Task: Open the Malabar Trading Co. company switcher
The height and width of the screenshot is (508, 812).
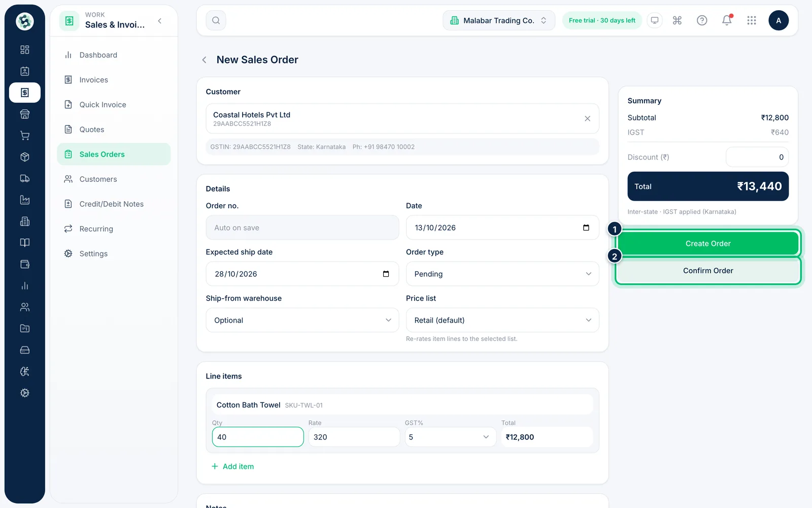Action: 499,20
